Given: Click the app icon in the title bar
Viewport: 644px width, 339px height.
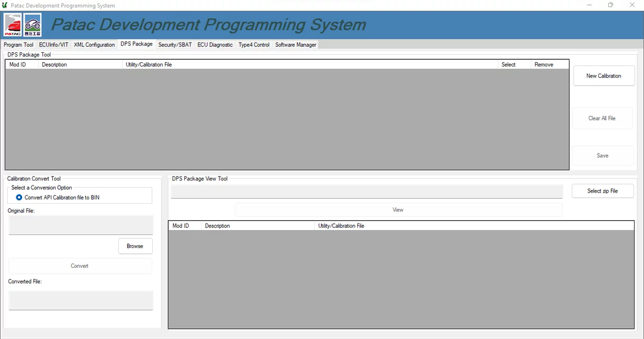Looking at the screenshot, I should coord(5,5).
